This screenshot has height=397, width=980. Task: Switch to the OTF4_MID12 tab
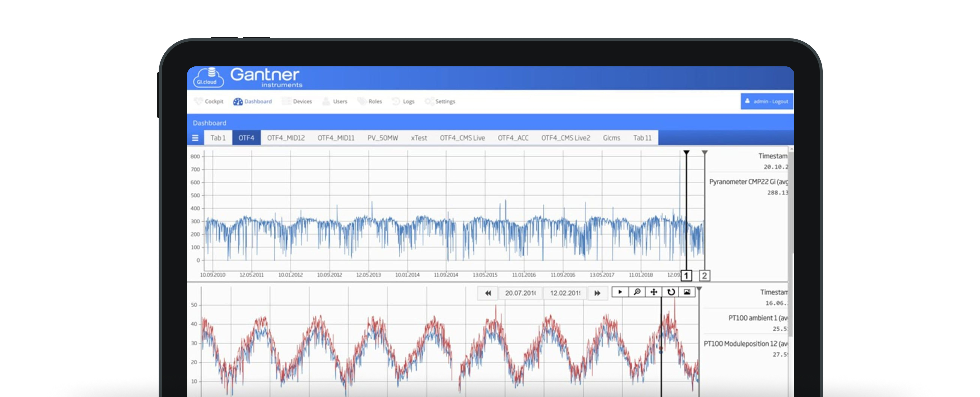pyautogui.click(x=286, y=138)
